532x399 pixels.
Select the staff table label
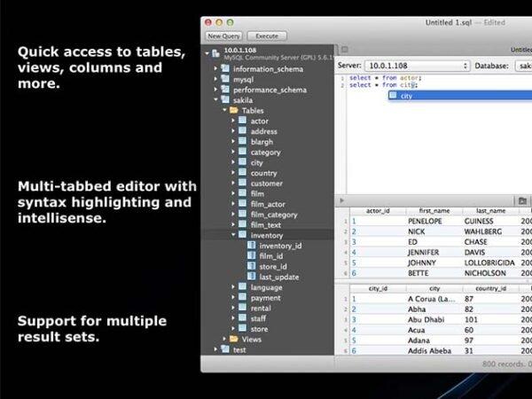(x=258, y=318)
